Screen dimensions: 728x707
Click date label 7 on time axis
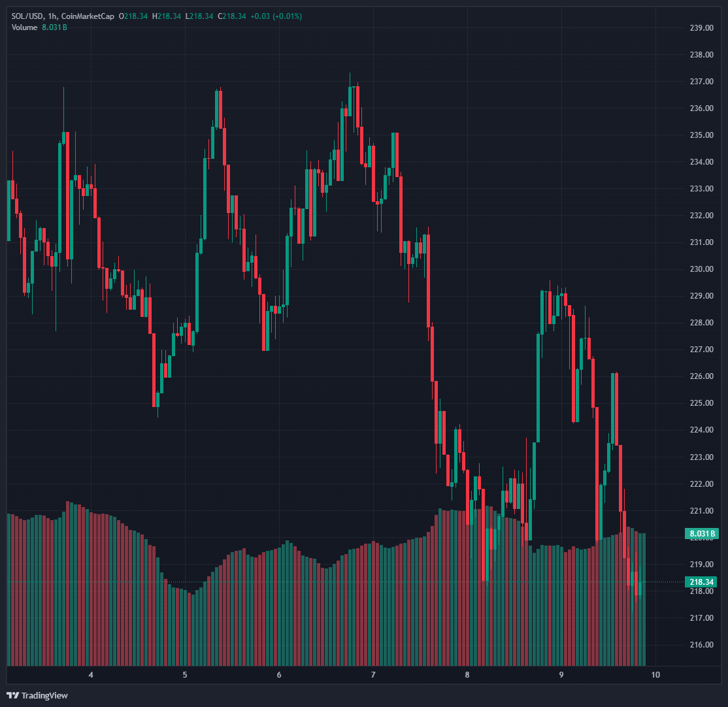point(373,675)
